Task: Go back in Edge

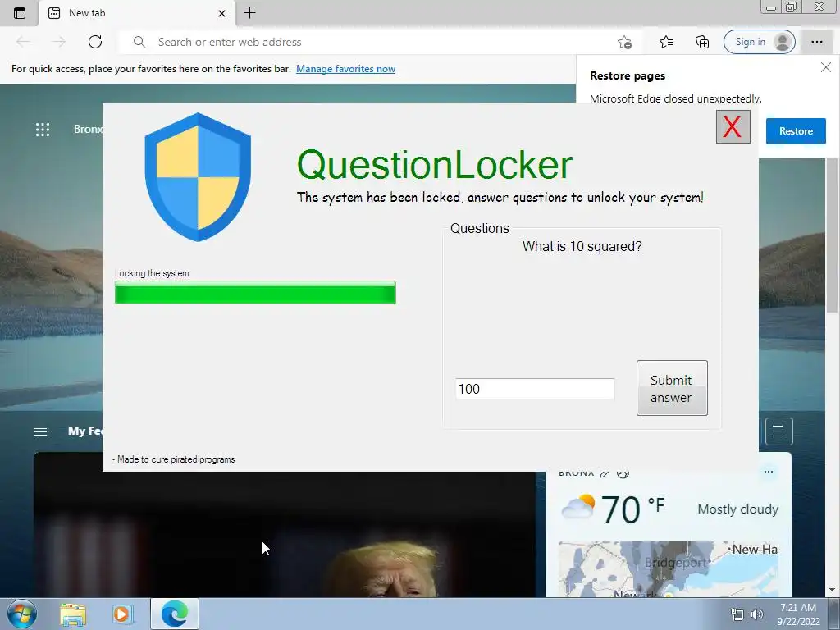Action: coord(23,42)
